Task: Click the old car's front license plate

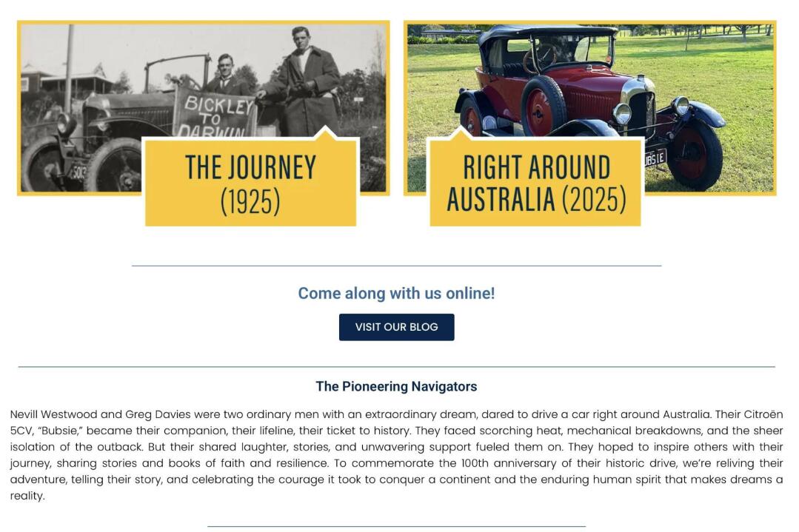Action: coord(78,172)
